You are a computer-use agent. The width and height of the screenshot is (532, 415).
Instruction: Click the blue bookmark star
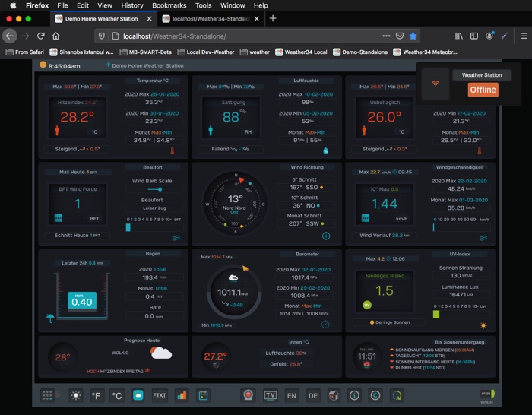click(x=413, y=36)
